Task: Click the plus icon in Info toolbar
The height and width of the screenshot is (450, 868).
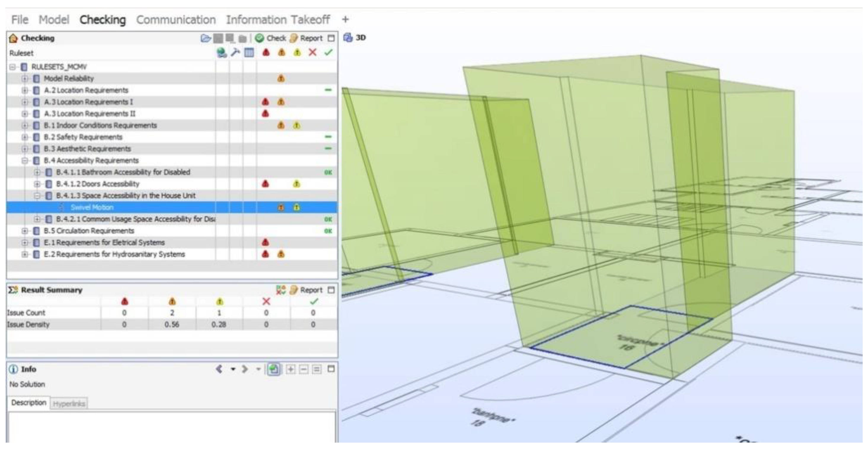Action: pos(291,369)
